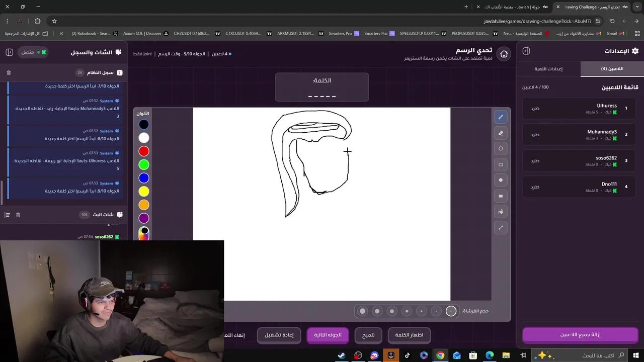Open the custom rainbow color picker
The width and height of the screenshot is (644, 362).
[x=144, y=233]
